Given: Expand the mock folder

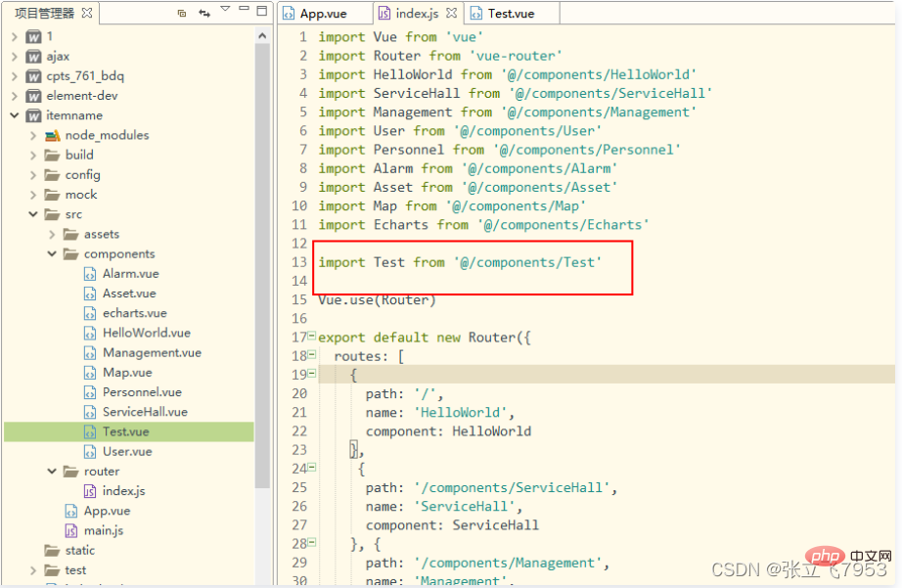Looking at the screenshot, I should tap(33, 195).
